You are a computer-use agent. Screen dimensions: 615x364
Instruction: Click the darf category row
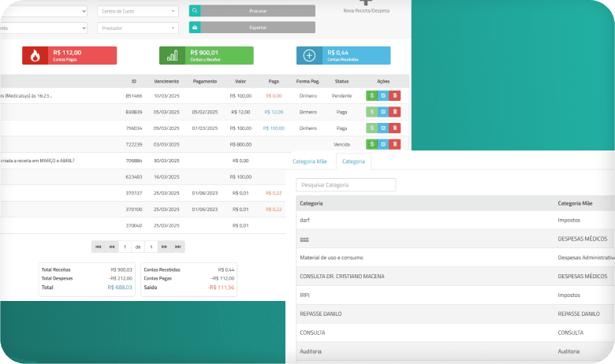tap(455, 220)
